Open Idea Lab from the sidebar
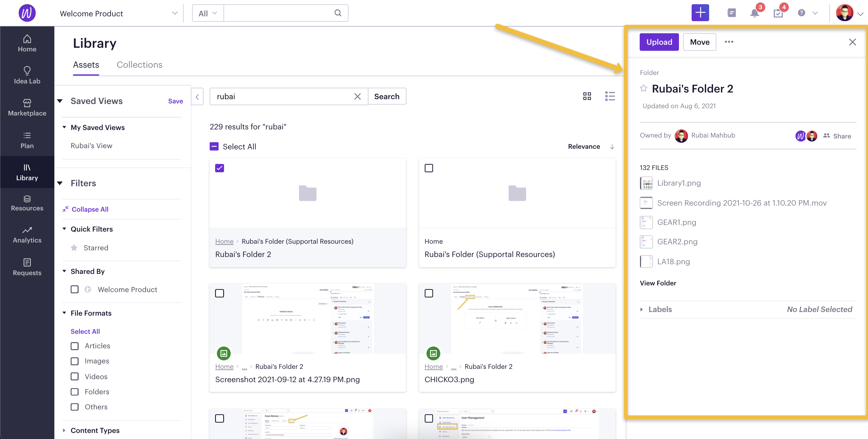Image resolution: width=868 pixels, height=439 pixels. pyautogui.click(x=27, y=76)
